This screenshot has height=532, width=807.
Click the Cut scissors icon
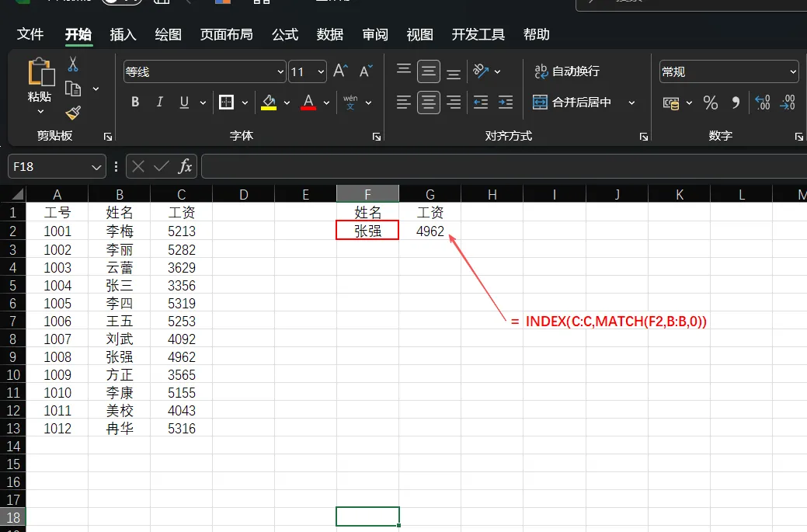(x=72, y=64)
